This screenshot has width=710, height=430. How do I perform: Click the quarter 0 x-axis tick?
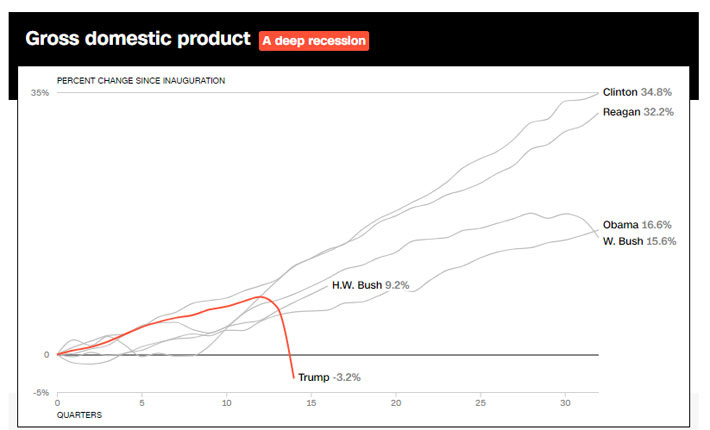tap(58, 402)
